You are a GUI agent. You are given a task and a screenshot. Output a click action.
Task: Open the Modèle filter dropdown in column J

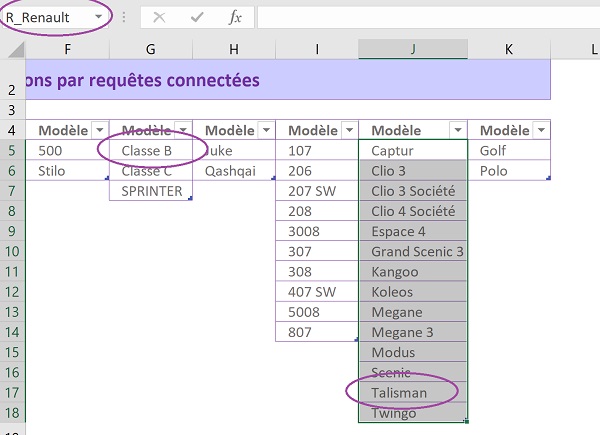[458, 130]
